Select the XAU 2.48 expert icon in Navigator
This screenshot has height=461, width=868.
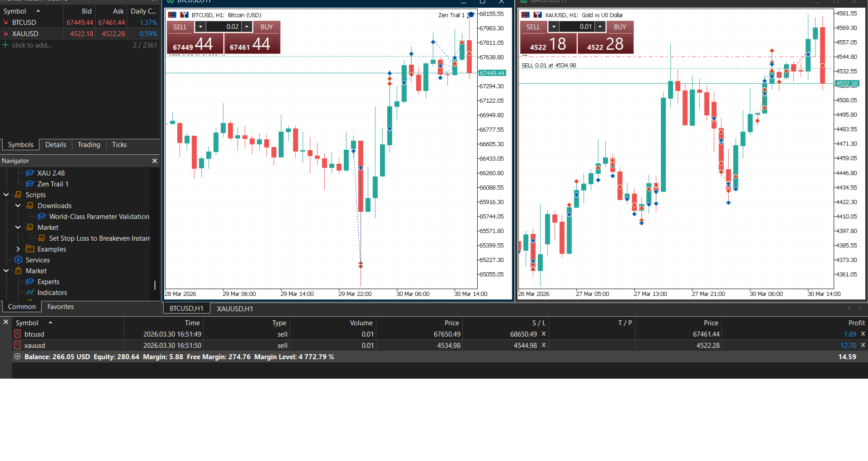pos(30,173)
